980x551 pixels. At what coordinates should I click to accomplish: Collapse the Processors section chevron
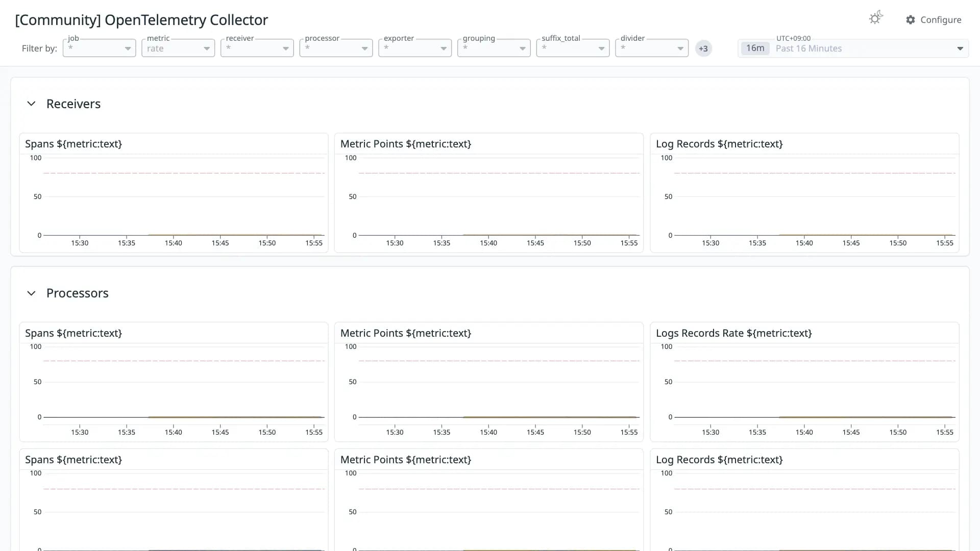click(31, 293)
